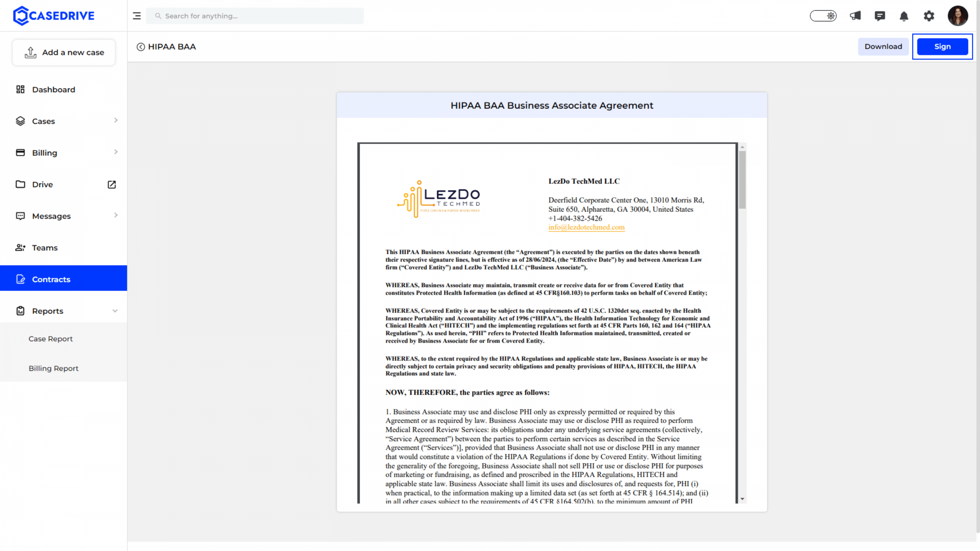Click the LezDo TechMed LLC heading text
This screenshot has width=980, height=551.
tap(584, 181)
